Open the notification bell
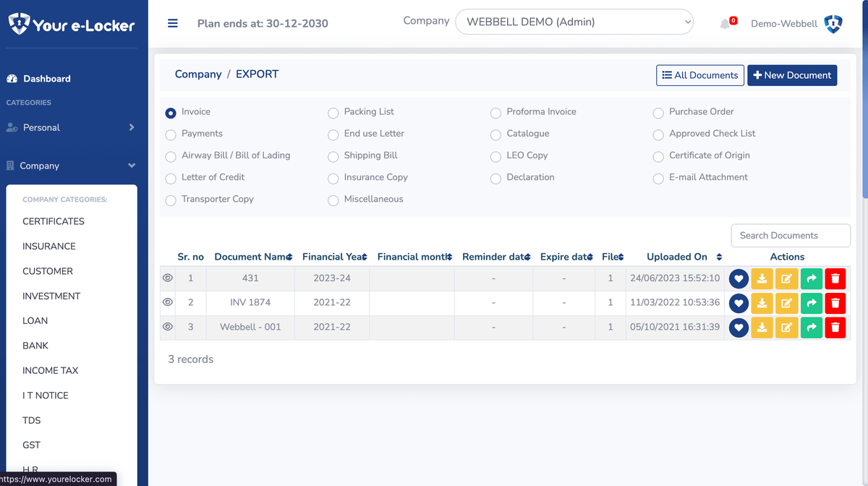 click(726, 24)
